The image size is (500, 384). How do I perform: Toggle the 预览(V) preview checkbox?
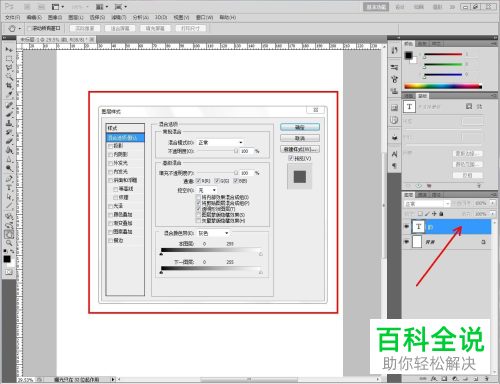pos(291,158)
